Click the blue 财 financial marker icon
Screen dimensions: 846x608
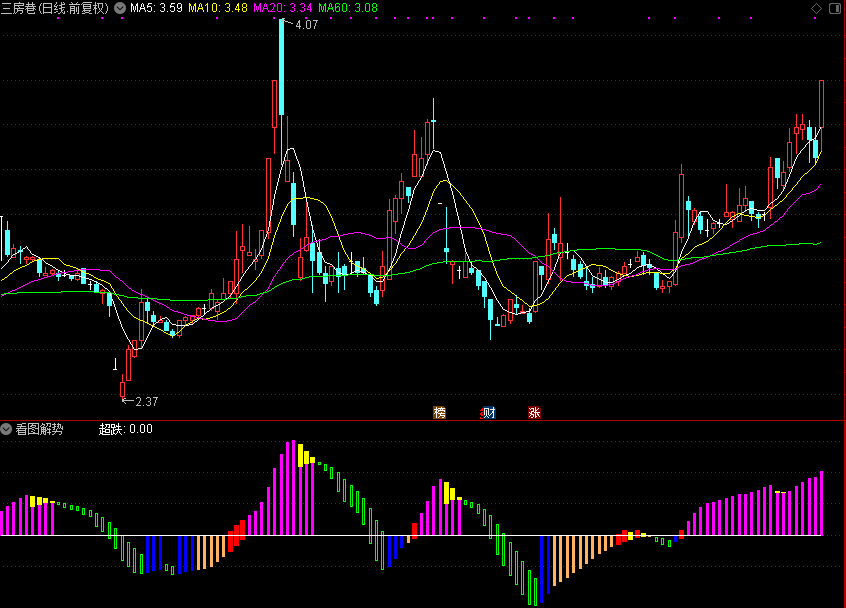point(489,413)
